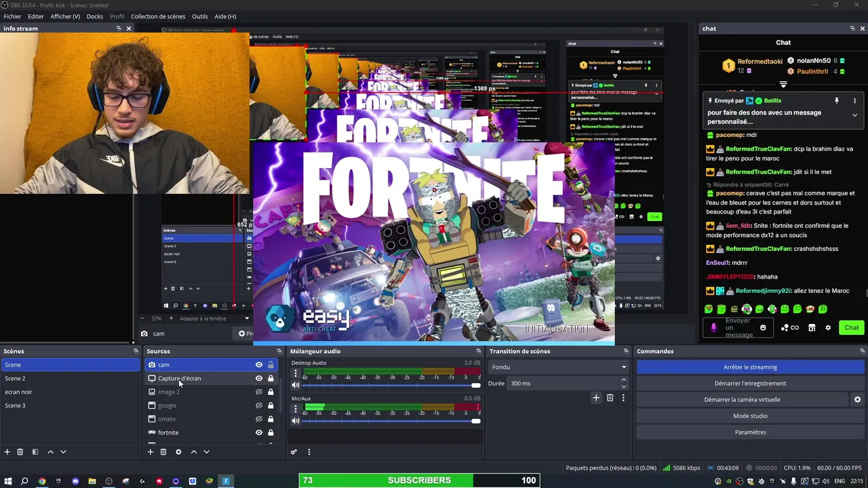Open advanced audio properties gears icon

294,452
